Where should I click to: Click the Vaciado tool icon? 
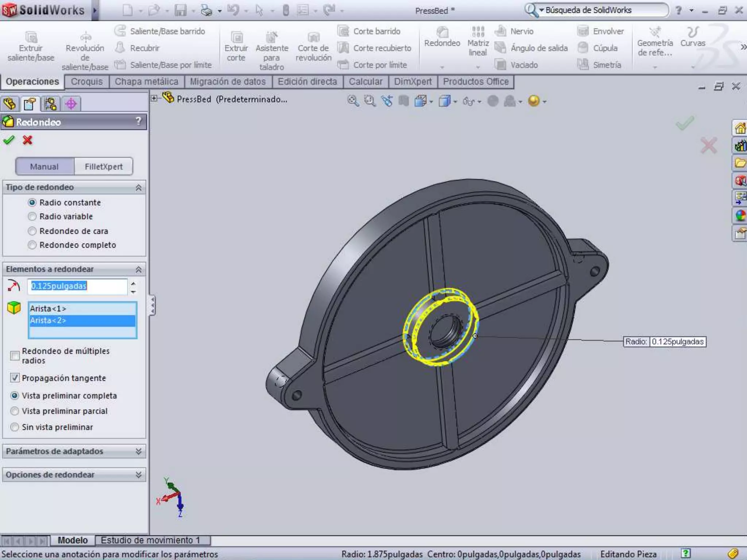[x=501, y=65]
